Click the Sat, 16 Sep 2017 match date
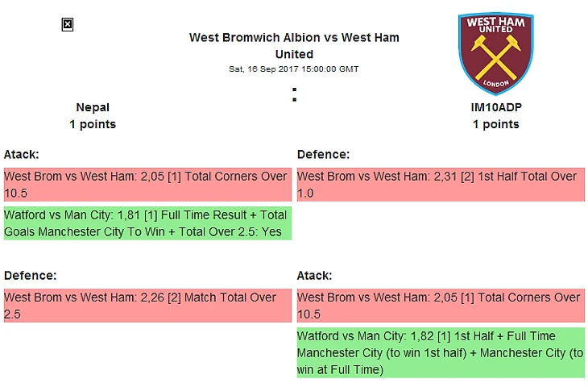 tap(294, 69)
